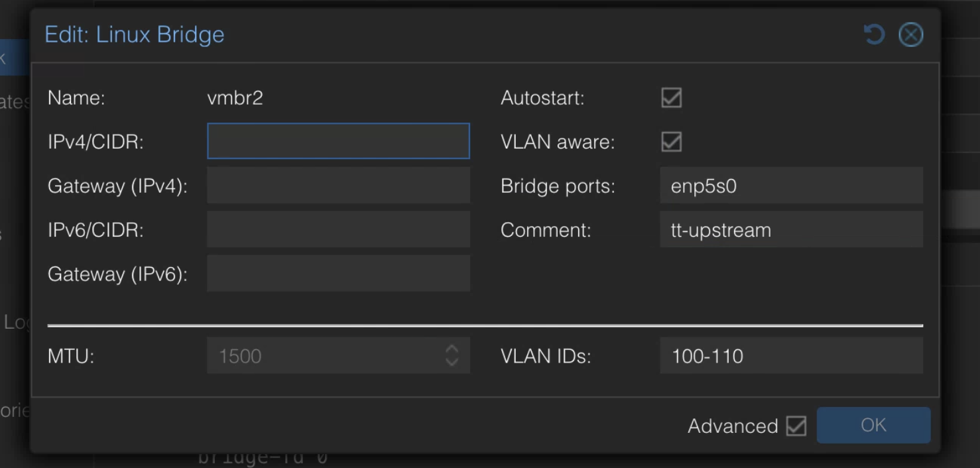Click into the Gateway (IPv6) field
980x468 pixels.
tap(338, 273)
